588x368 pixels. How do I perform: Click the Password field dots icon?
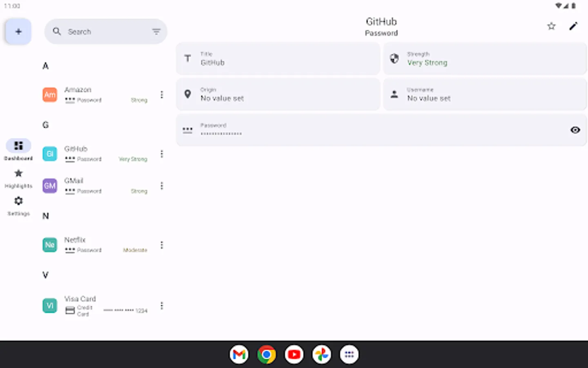click(x=187, y=130)
